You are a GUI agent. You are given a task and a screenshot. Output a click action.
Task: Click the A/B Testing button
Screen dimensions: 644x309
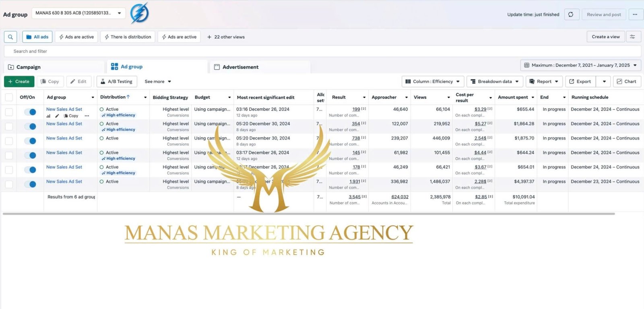pyautogui.click(x=117, y=82)
